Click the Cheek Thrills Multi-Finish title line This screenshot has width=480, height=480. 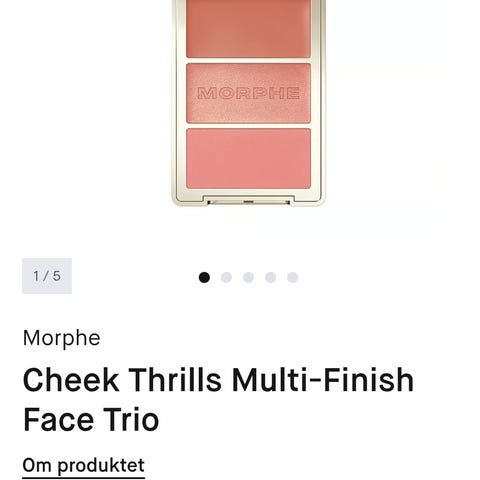point(219,380)
